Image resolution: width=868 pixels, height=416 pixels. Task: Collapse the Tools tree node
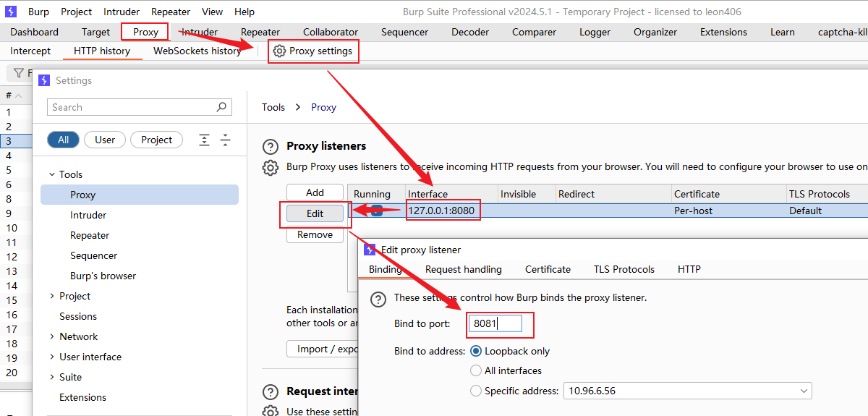52,174
